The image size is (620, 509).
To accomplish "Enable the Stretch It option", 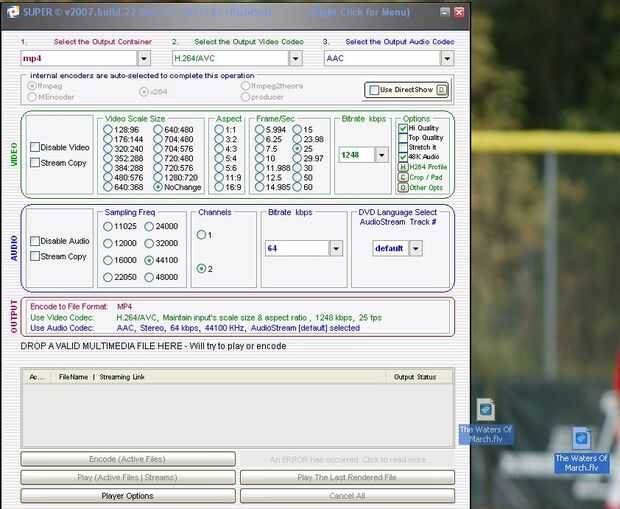I will tap(403, 147).
